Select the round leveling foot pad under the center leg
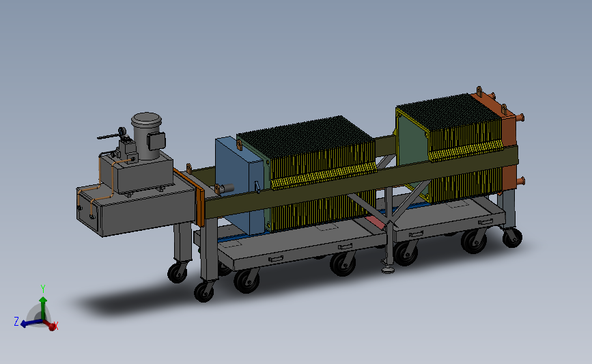Screen dimensions: 592x364 388,270
